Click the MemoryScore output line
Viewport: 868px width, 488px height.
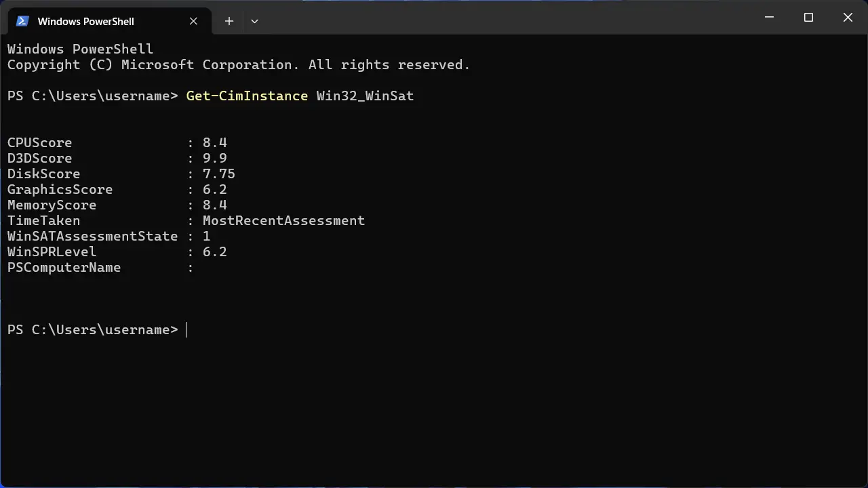[117, 205]
